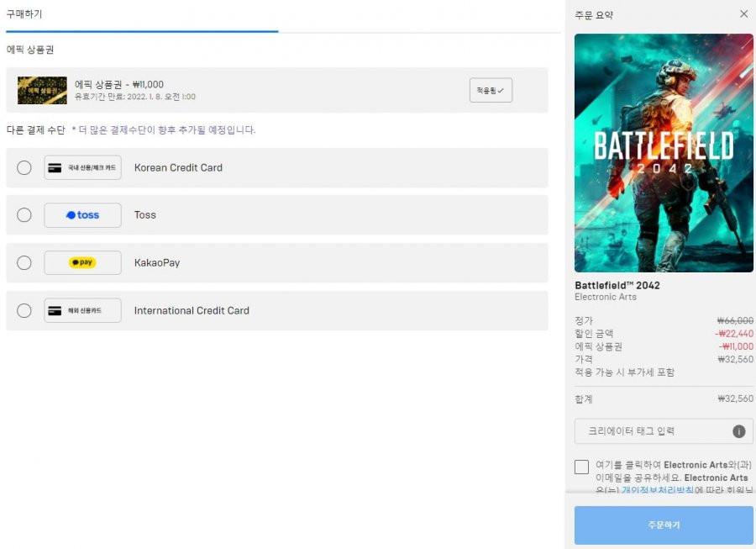Click the blue place order button
This screenshot has width=756, height=549.
pos(664,525)
